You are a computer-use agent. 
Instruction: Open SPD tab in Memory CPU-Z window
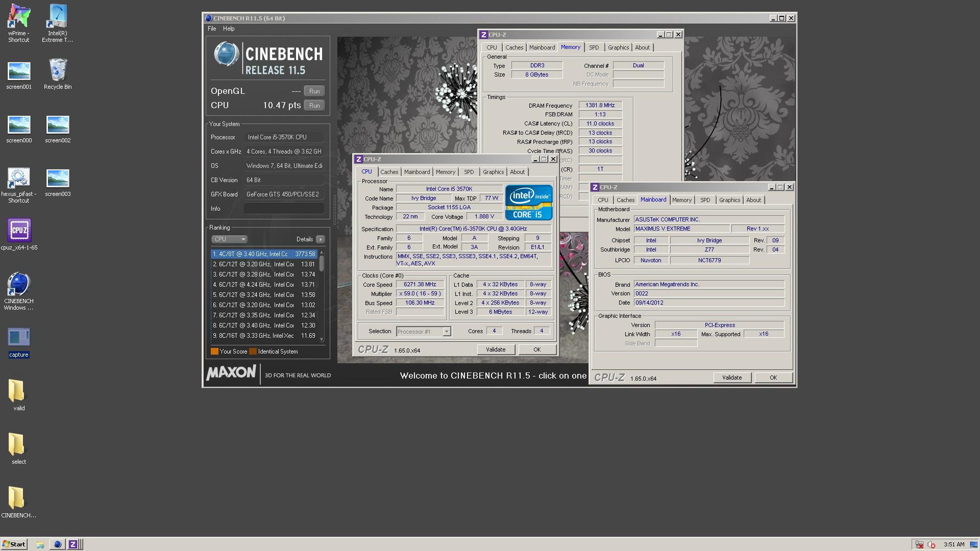click(594, 47)
